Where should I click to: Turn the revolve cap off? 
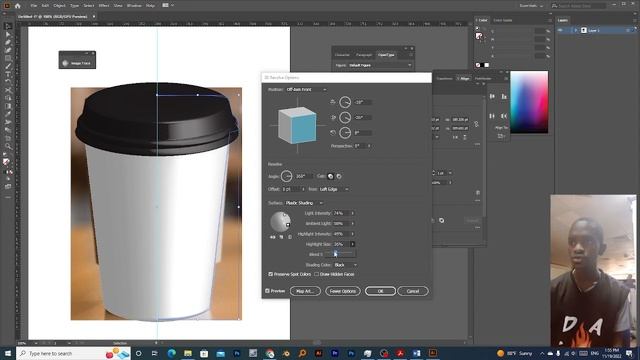tap(339, 176)
